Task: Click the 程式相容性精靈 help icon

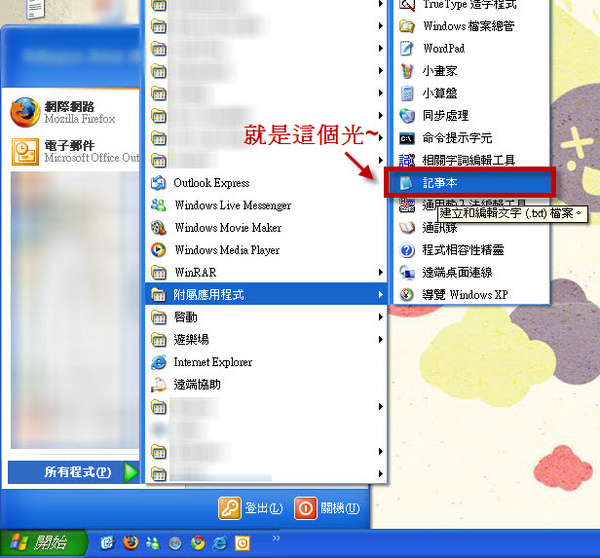Action: click(x=407, y=250)
